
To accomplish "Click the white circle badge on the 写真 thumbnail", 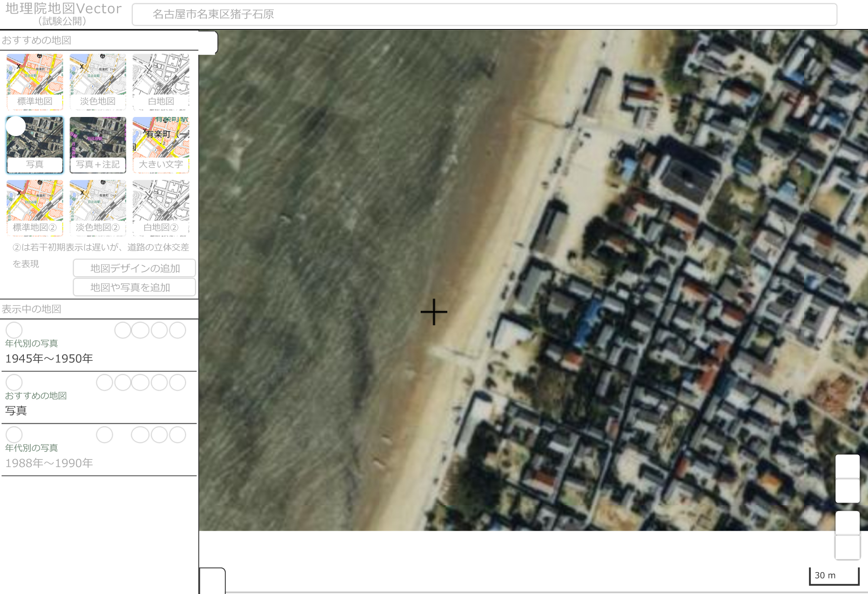I will click(16, 126).
